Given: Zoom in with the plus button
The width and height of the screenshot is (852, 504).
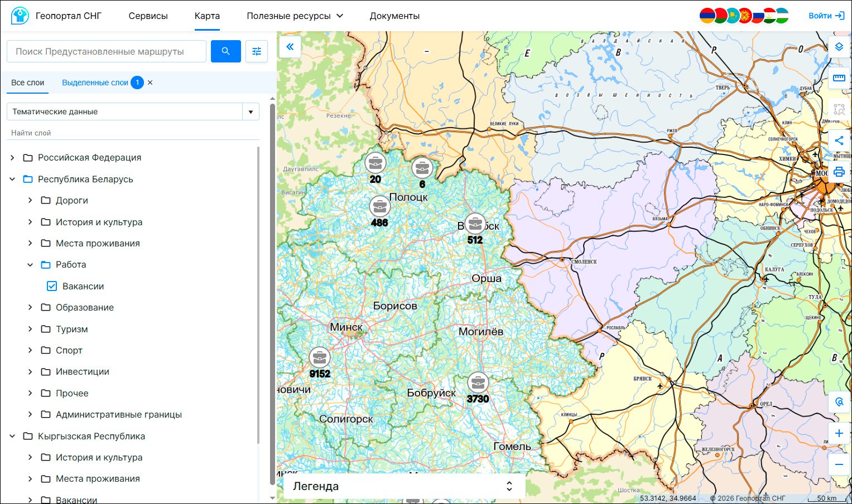Looking at the screenshot, I should point(839,433).
